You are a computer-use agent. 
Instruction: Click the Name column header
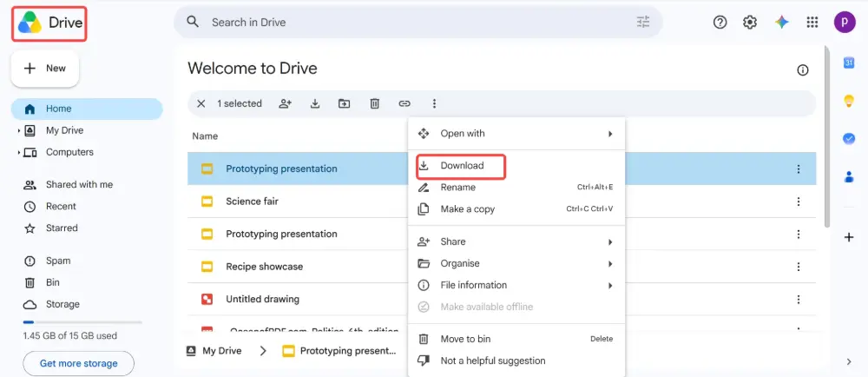205,136
